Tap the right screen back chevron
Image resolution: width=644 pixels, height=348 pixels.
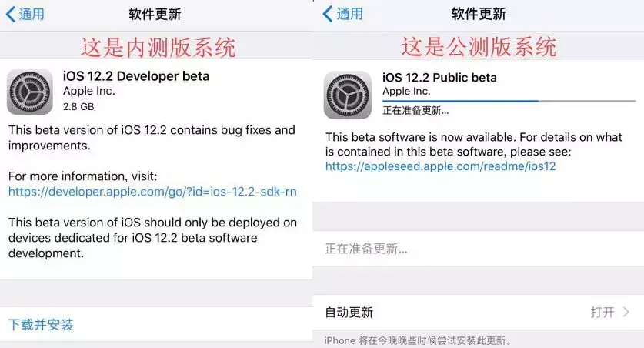tap(328, 14)
